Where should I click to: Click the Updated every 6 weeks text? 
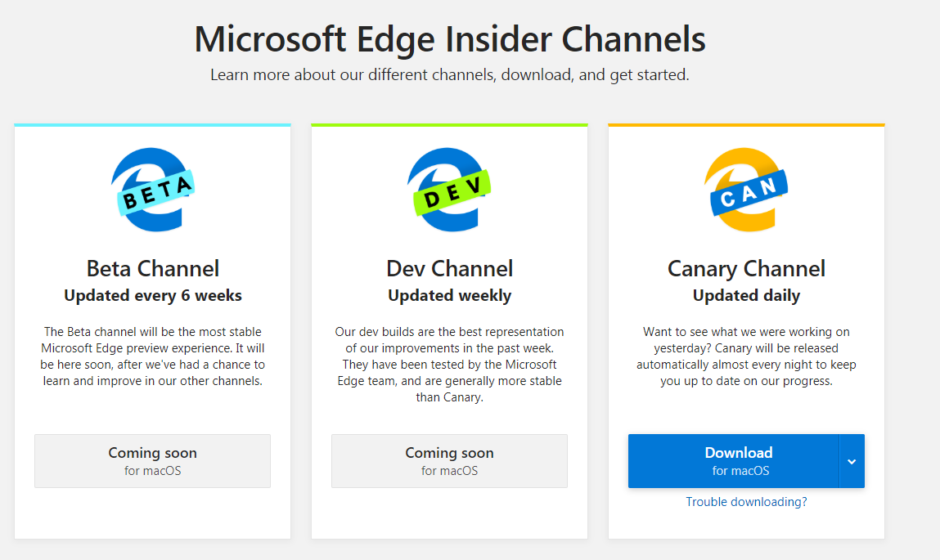(x=153, y=296)
